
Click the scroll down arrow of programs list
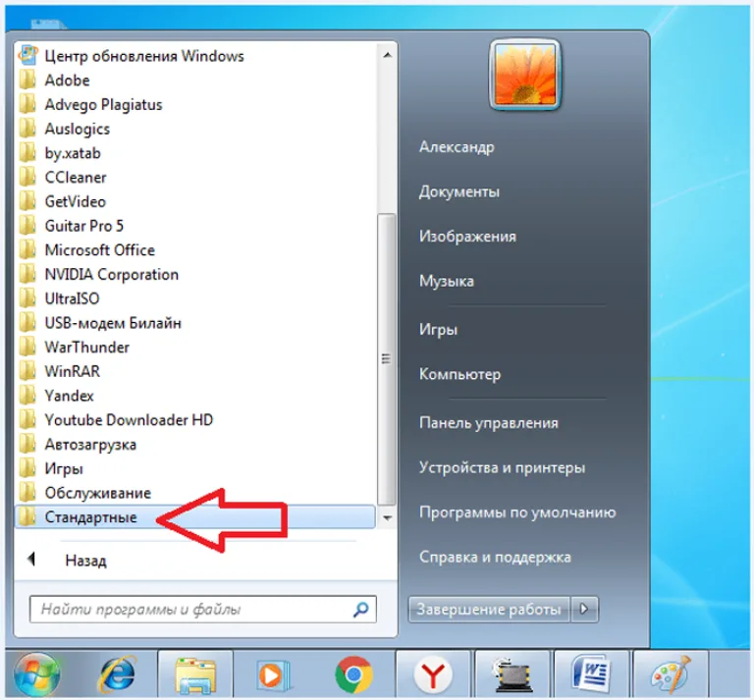click(x=387, y=517)
